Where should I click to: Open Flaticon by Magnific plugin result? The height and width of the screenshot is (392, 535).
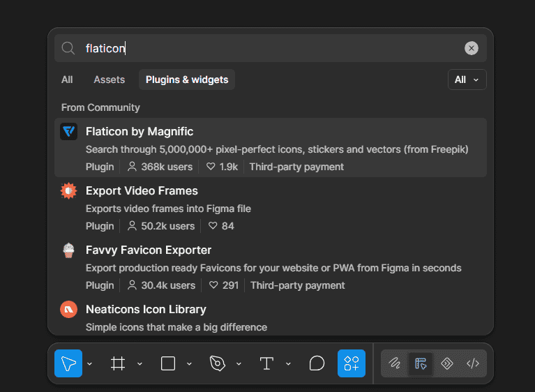tap(270, 147)
